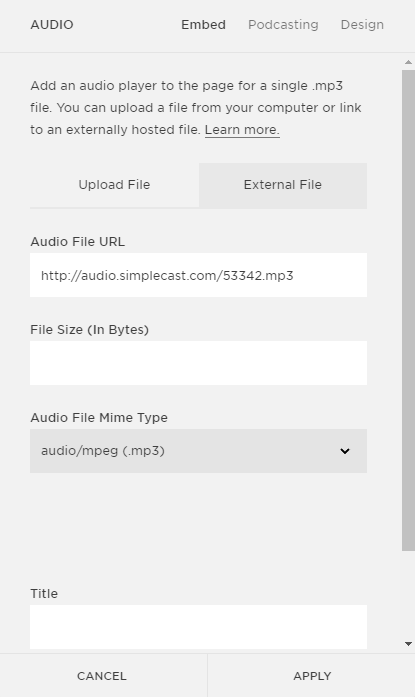
Task: Open the audio/mpeg (.mp3) dropdown
Action: point(198,451)
